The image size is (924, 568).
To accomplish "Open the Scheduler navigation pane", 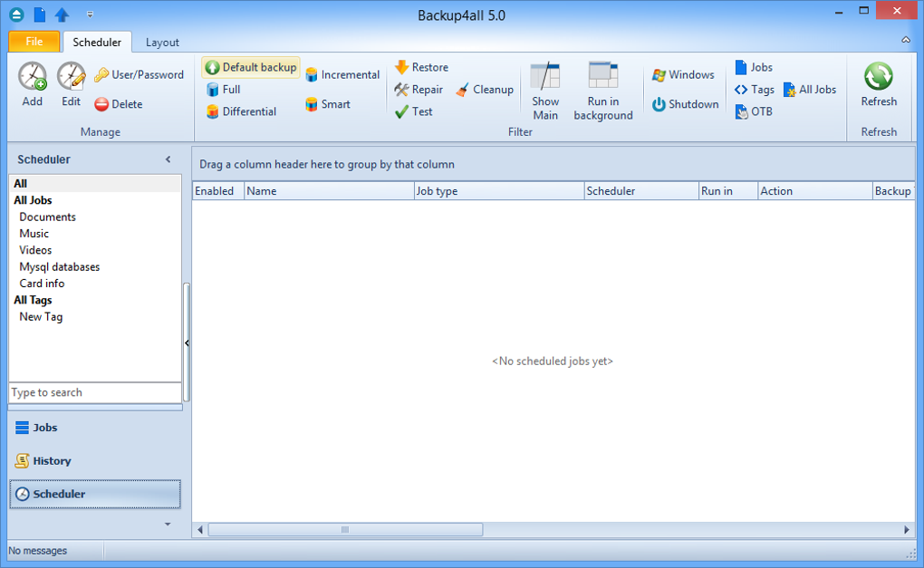I will (x=95, y=494).
